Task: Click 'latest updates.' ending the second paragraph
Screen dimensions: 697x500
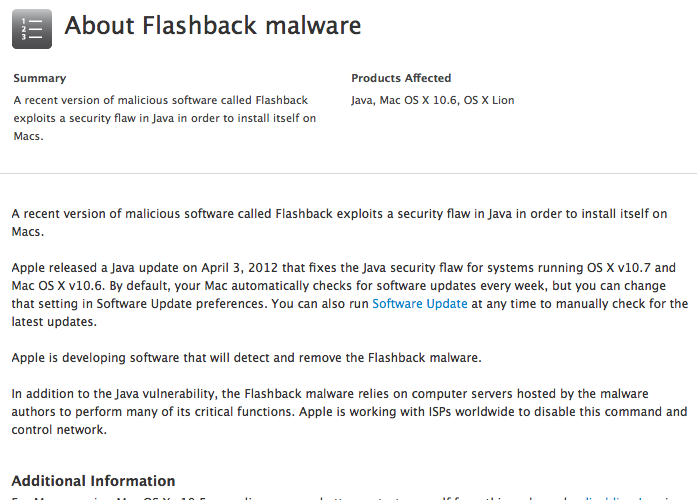Action: 55,321
